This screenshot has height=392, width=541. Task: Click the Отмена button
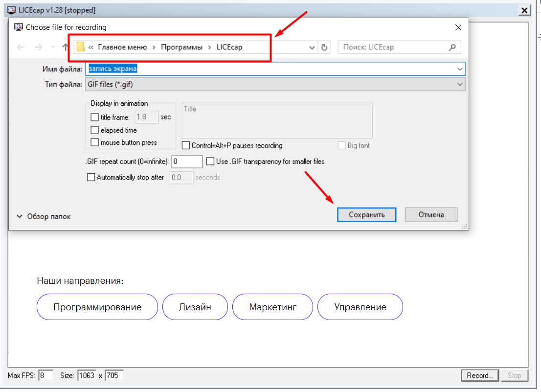431,215
